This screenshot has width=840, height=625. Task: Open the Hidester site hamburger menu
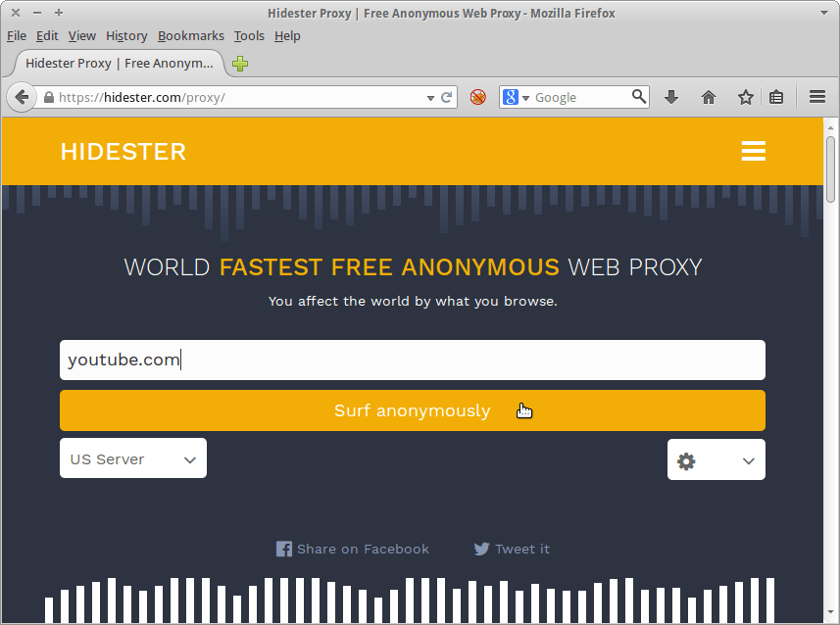[x=753, y=151]
